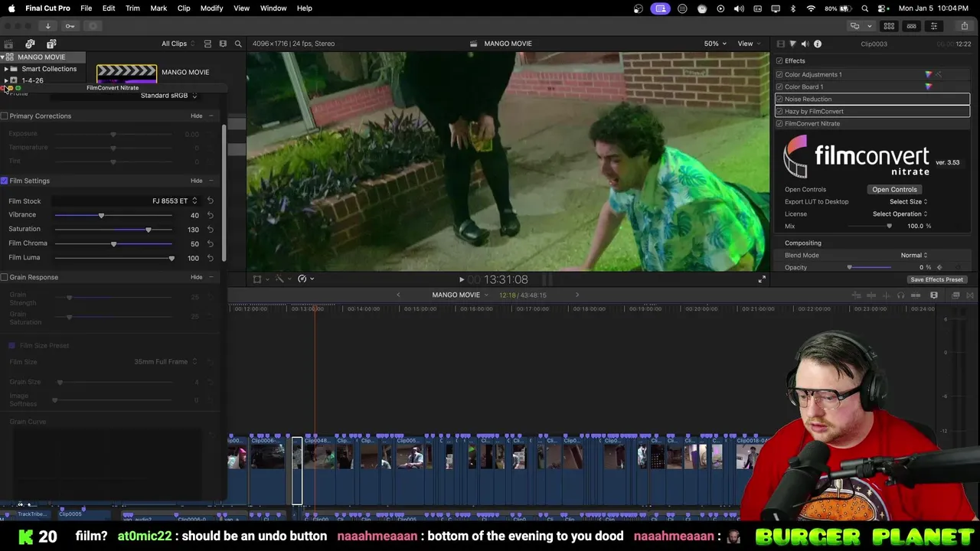The height and width of the screenshot is (551, 980).
Task: Open the Edit menu
Action: click(x=109, y=8)
